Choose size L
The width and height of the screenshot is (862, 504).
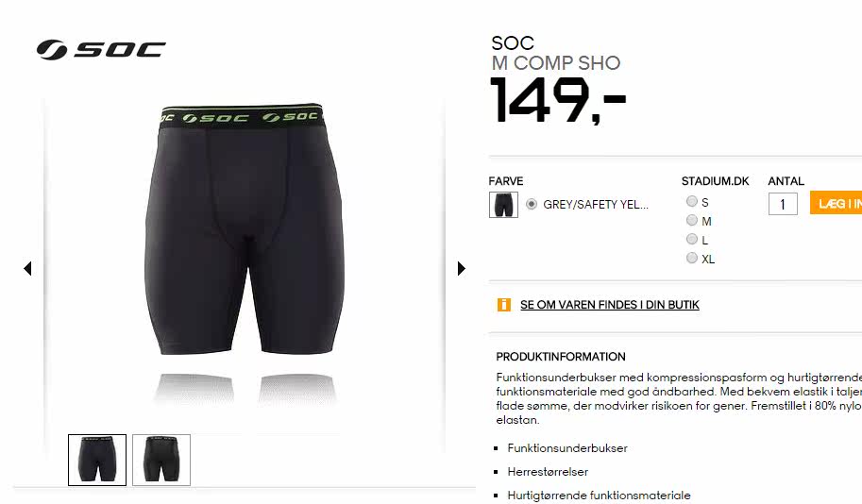pos(691,239)
